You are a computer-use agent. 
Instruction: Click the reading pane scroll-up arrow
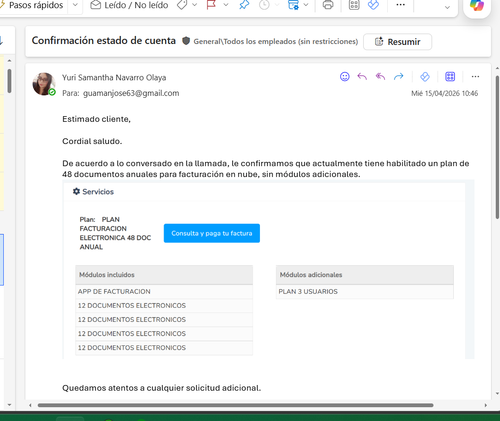pos(497,68)
